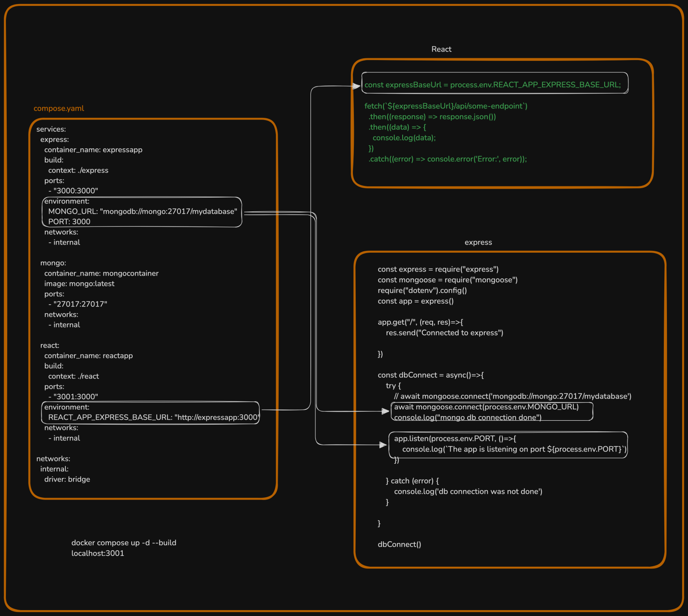Click the "image: mongo:latest" line
Screen dimensions: 688x616
79,284
